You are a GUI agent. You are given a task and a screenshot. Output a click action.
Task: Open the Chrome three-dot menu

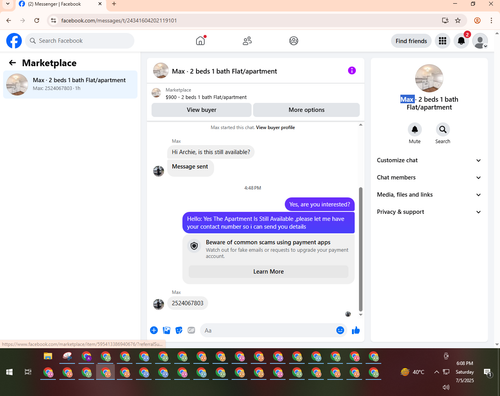tap(491, 21)
